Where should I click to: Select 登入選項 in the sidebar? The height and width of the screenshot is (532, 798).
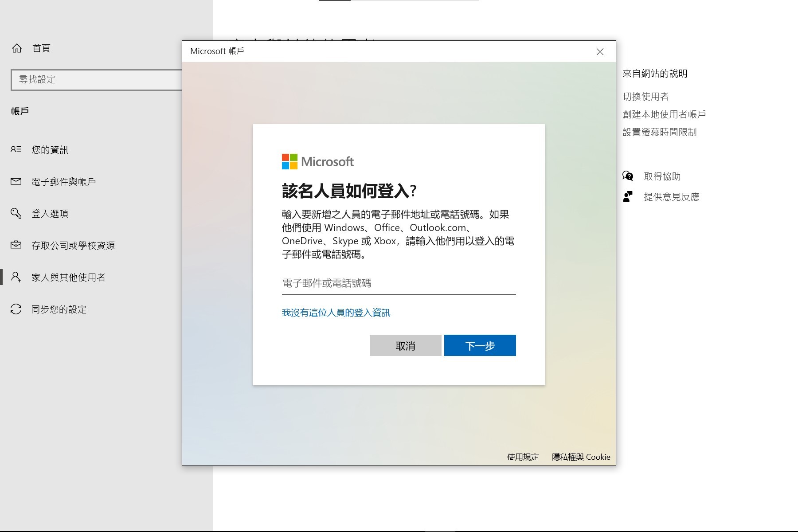(50, 214)
